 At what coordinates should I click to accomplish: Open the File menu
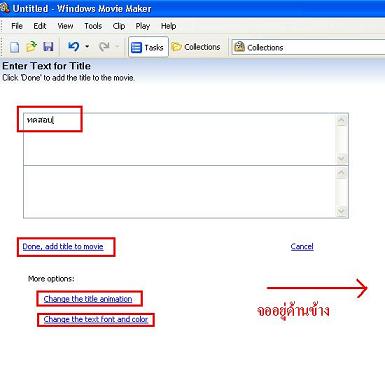(x=17, y=26)
